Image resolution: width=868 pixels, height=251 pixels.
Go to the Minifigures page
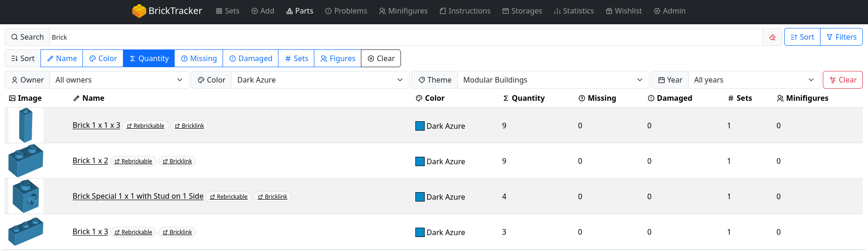(403, 11)
